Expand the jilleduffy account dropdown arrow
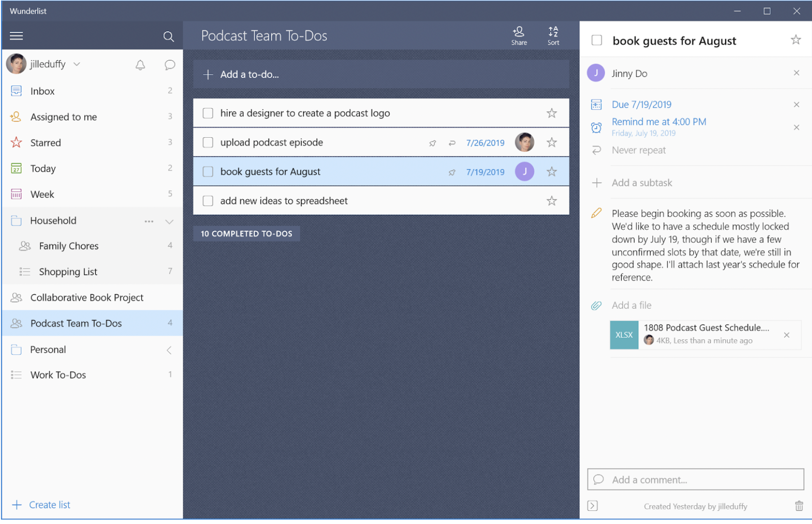 (77, 64)
